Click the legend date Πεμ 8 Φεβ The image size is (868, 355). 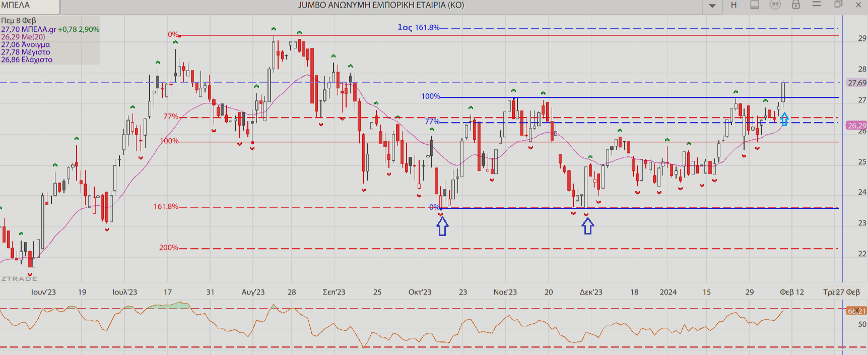(19, 21)
